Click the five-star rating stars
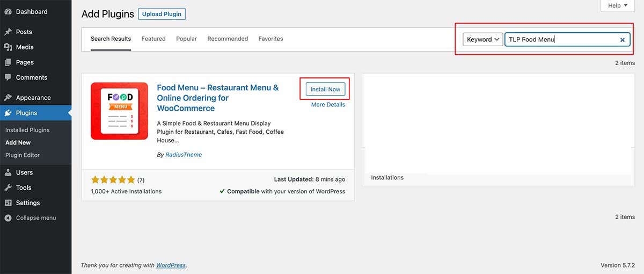This screenshot has height=274, width=644. point(113,179)
